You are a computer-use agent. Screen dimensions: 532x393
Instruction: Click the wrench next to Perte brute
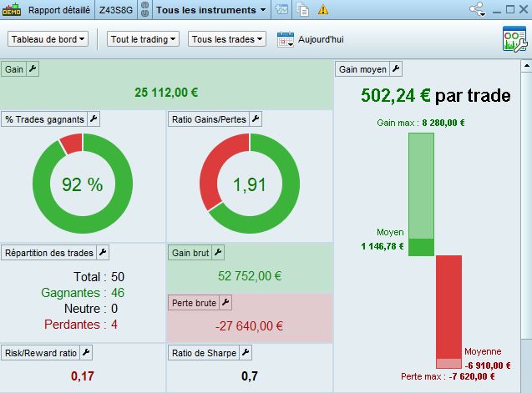click(x=225, y=302)
